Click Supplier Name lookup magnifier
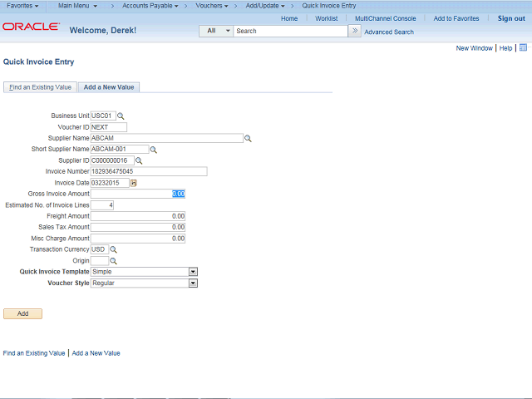532x399 pixels. 248,139
